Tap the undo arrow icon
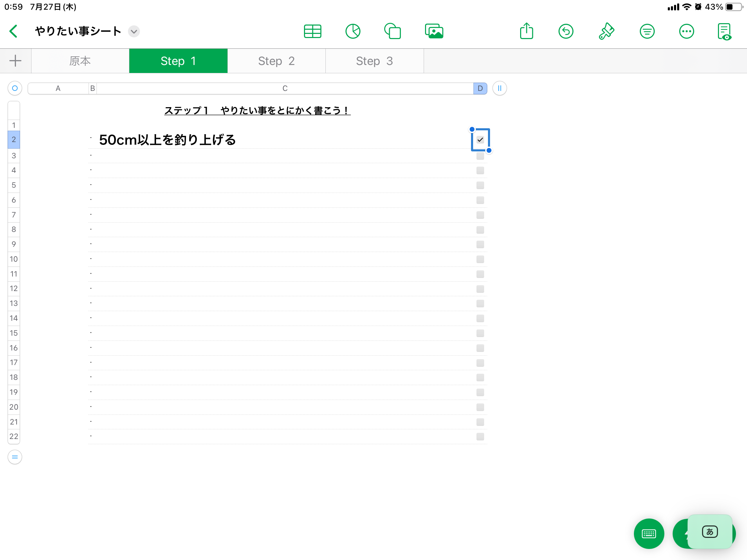This screenshot has width=747, height=560. (566, 31)
